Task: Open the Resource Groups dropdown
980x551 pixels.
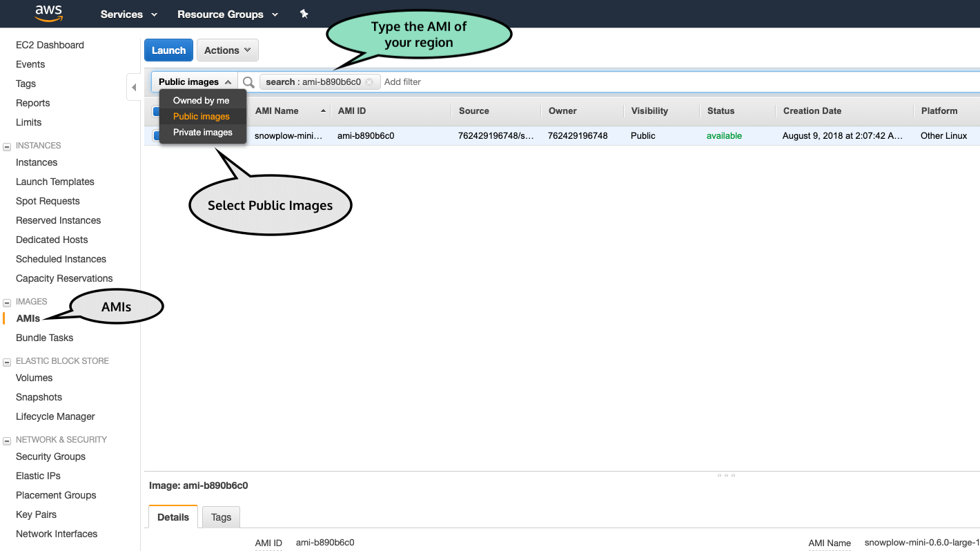Action: pos(228,14)
